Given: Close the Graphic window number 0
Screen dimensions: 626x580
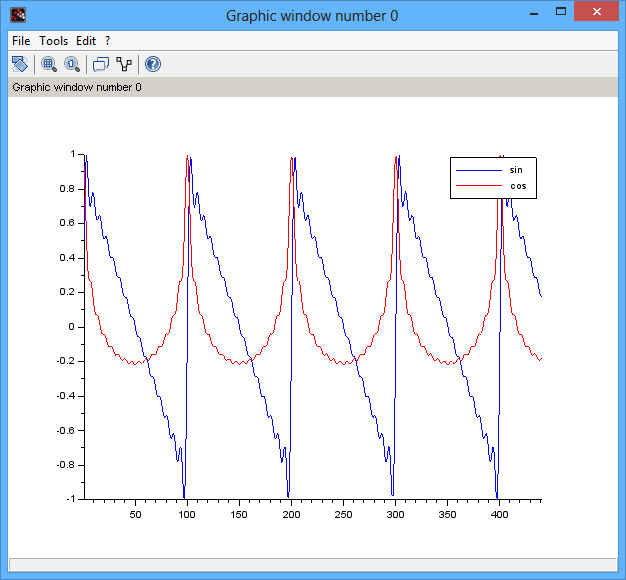Looking at the screenshot, I should tap(596, 12).
